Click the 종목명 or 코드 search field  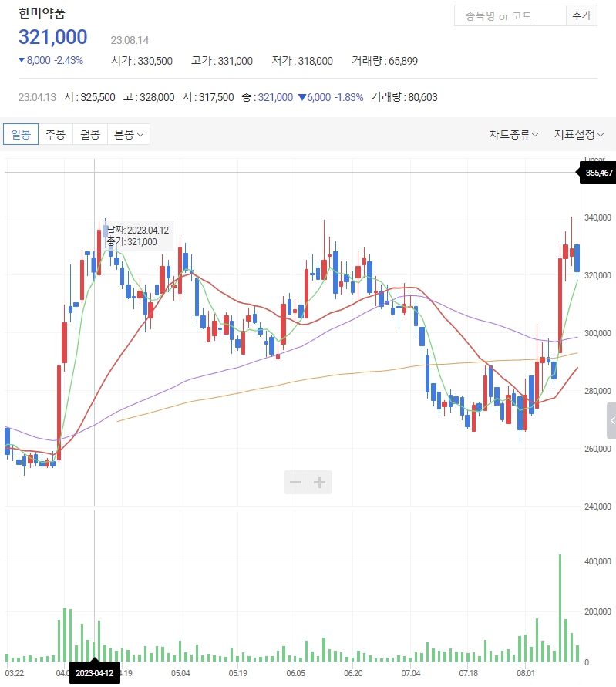click(510, 15)
